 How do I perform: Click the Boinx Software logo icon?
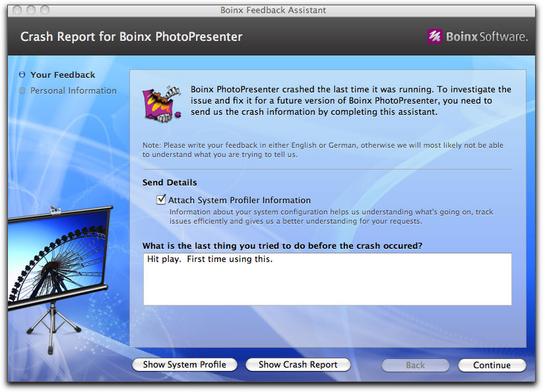pos(435,37)
